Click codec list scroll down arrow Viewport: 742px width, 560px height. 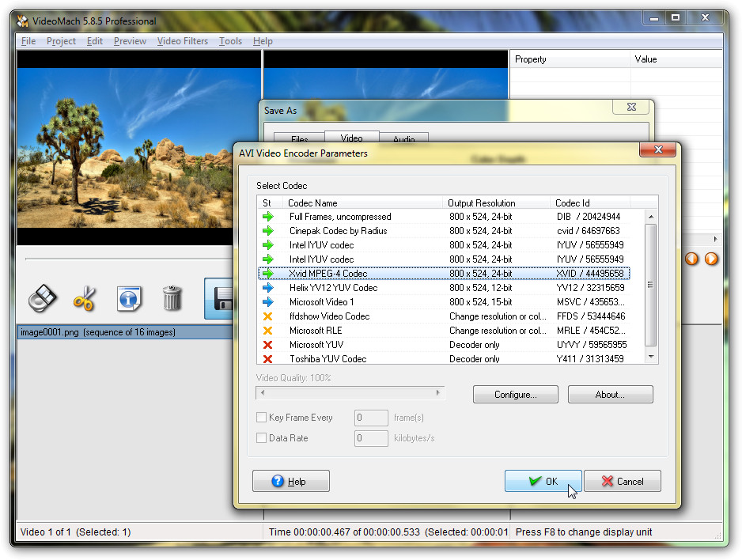pos(651,357)
